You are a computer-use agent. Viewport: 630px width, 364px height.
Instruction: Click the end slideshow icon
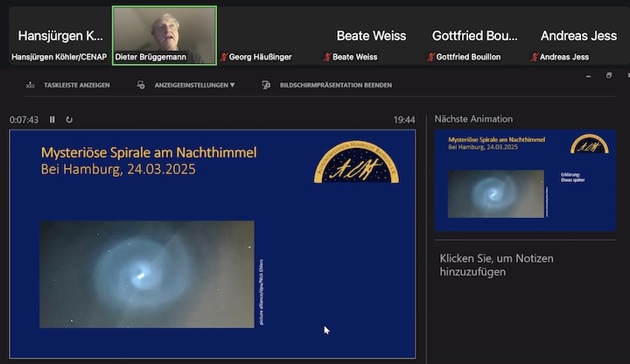tap(266, 85)
